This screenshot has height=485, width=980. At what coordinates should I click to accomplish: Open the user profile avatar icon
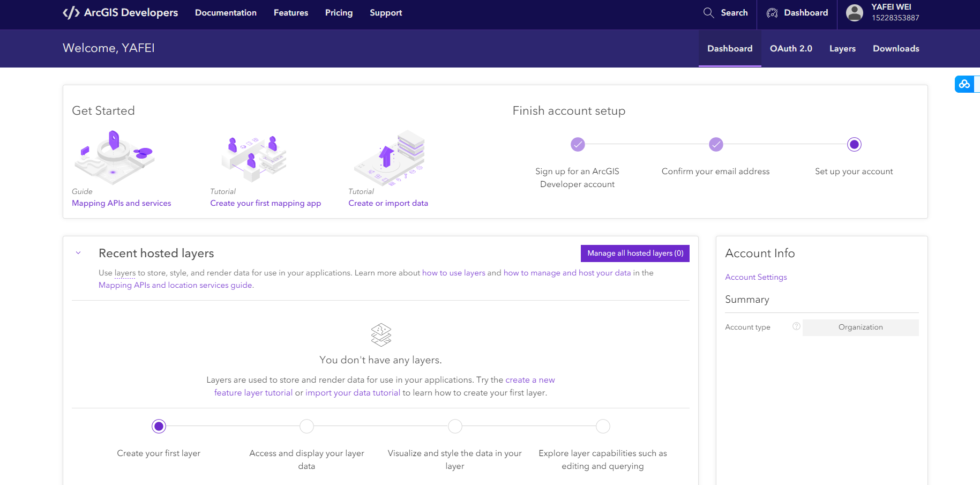pyautogui.click(x=855, y=13)
